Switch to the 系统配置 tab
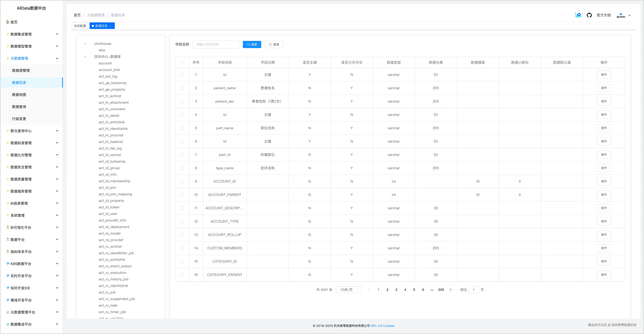This screenshot has width=644, height=334. click(x=80, y=26)
